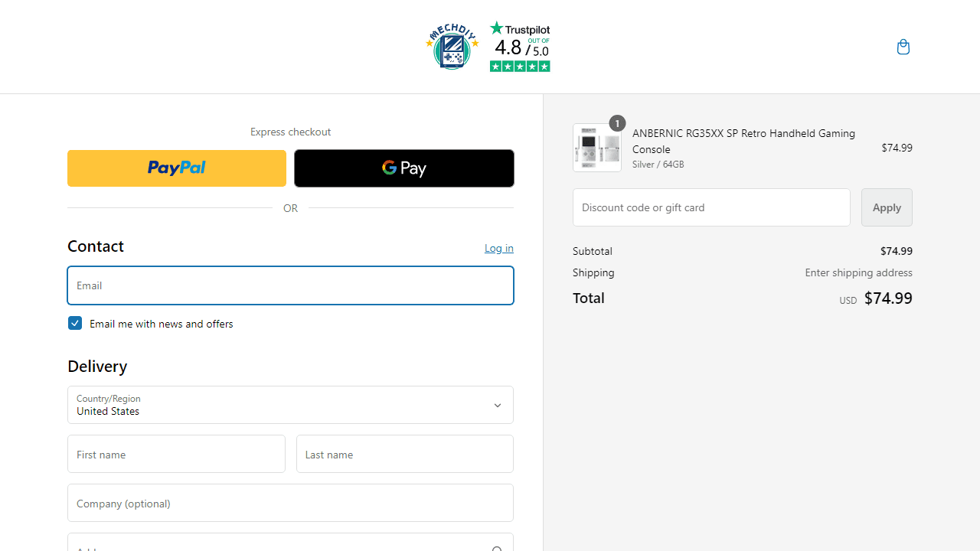Click the quantity badge on product image
The height and width of the screenshot is (551, 980).
pos(617,123)
